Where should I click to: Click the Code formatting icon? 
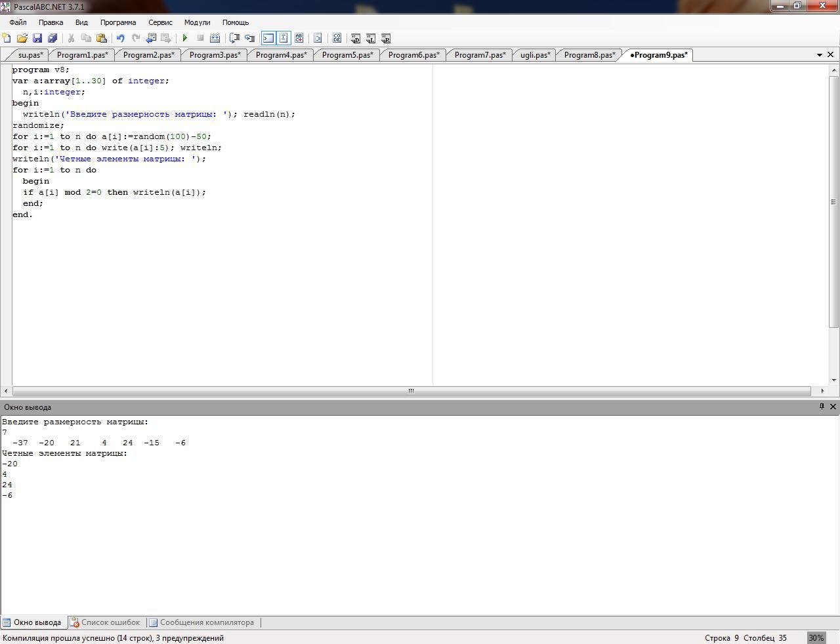click(318, 39)
